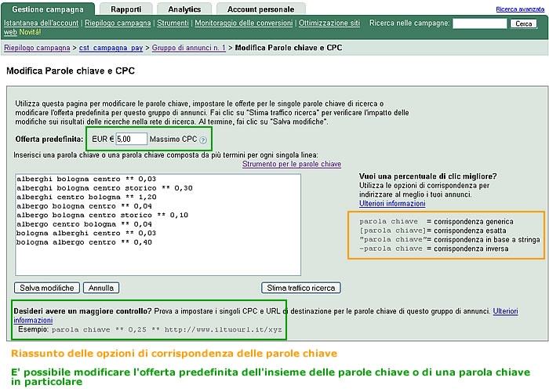549x392 pixels.
Task: Switch to the Gestione campagna tab
Action: click(48, 9)
